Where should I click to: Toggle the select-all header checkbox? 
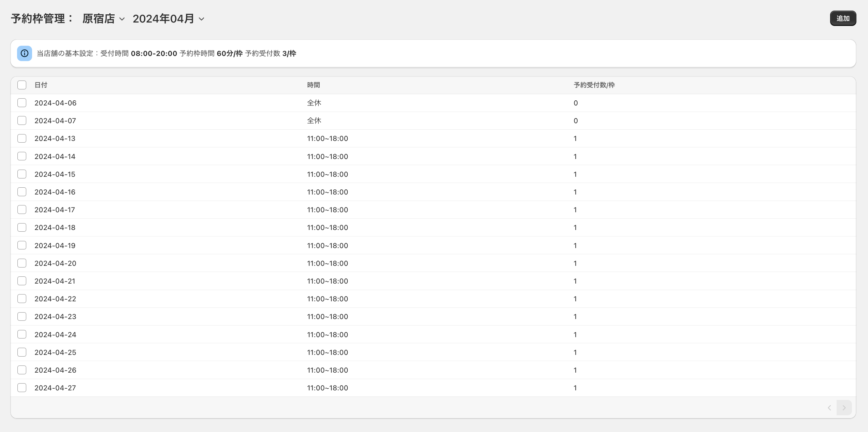click(22, 85)
